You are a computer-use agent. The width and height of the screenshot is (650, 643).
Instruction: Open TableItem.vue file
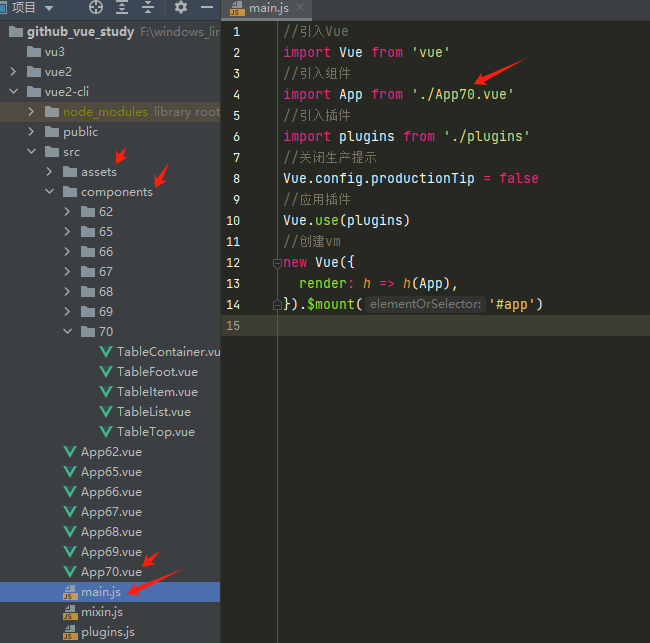pyautogui.click(x=157, y=391)
